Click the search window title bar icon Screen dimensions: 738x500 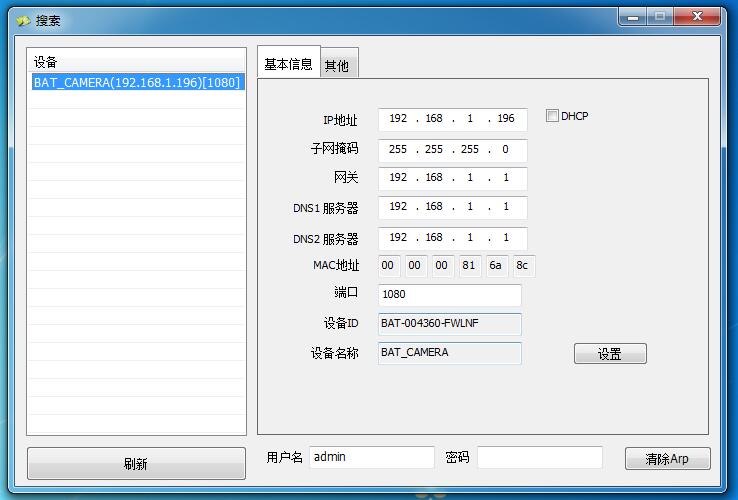tap(23, 21)
